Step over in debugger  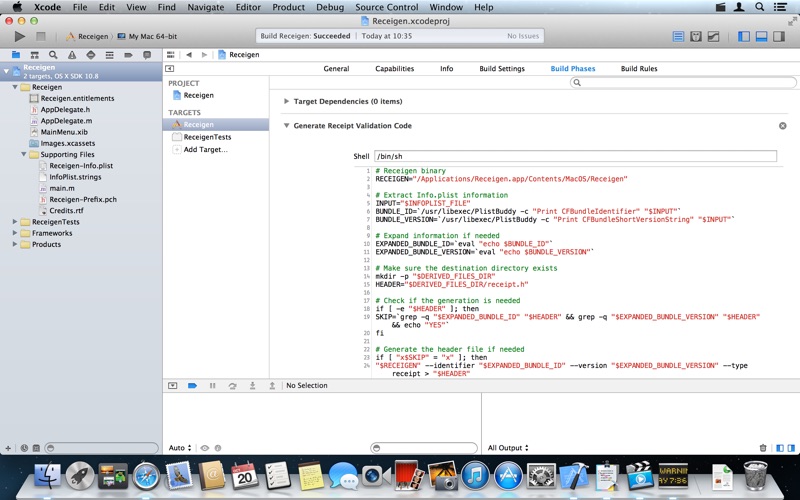click(232, 386)
